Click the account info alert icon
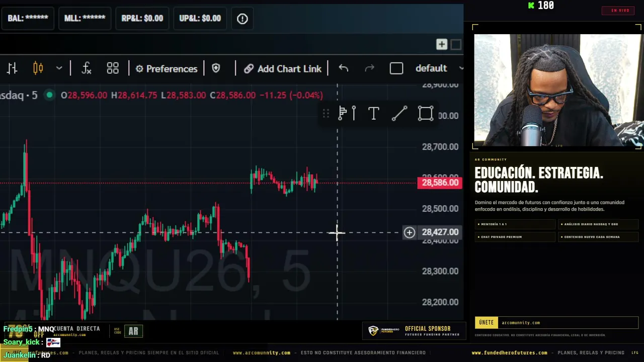644x362 pixels. 243,19
